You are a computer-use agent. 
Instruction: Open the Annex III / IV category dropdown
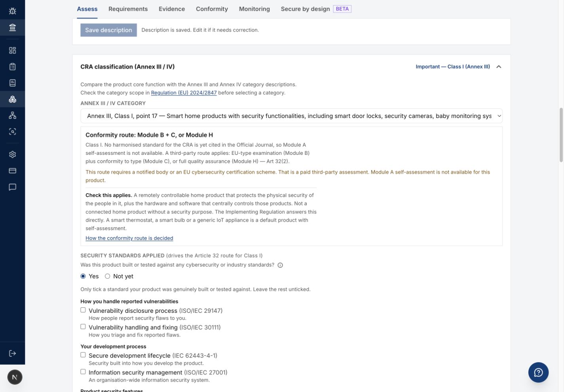coord(291,116)
